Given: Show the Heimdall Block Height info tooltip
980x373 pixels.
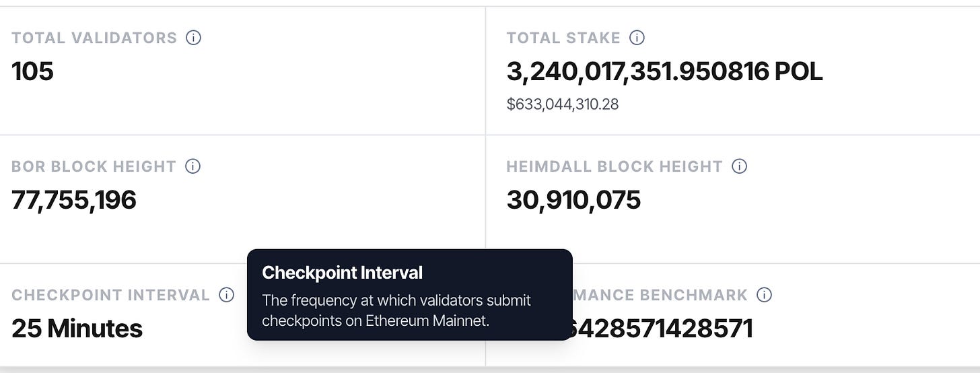Looking at the screenshot, I should click(739, 166).
